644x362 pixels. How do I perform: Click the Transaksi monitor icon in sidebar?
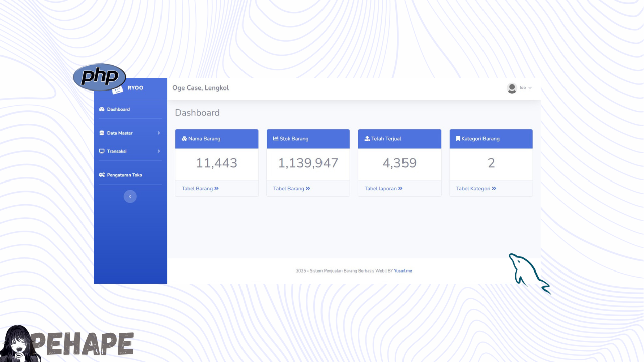click(x=102, y=151)
